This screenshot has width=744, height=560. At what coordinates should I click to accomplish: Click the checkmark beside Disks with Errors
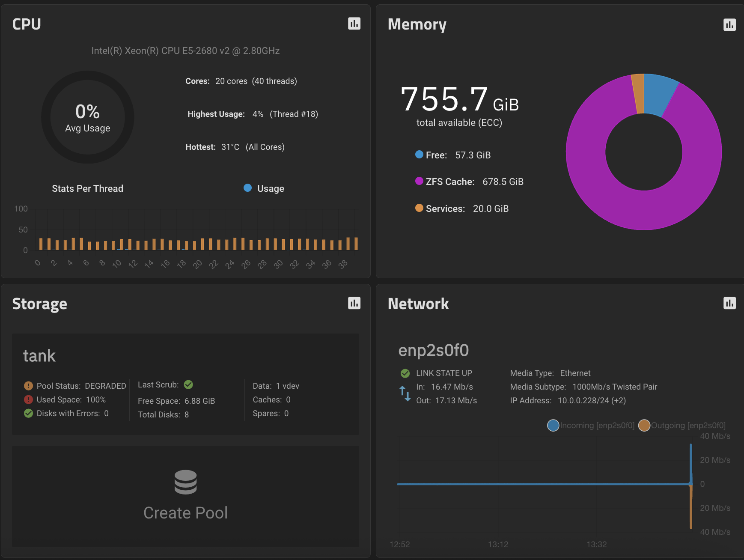point(28,413)
